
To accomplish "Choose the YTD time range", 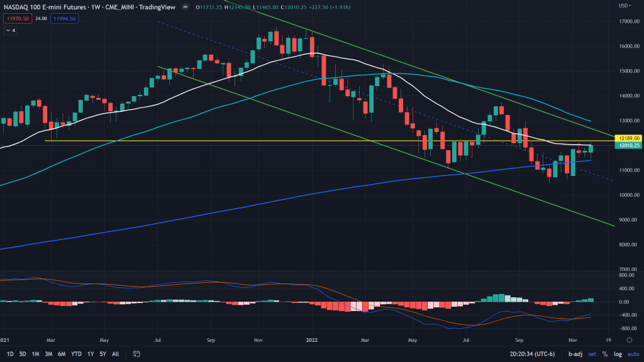I will click(76, 354).
